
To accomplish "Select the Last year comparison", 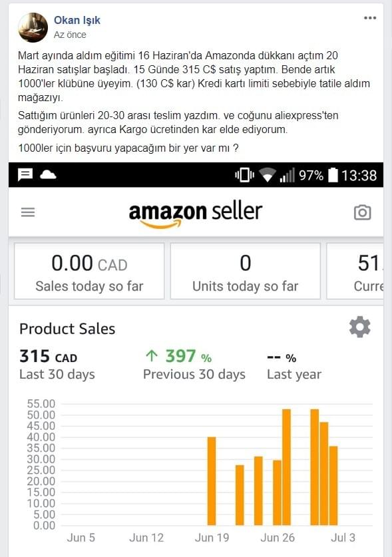I will point(294,365).
